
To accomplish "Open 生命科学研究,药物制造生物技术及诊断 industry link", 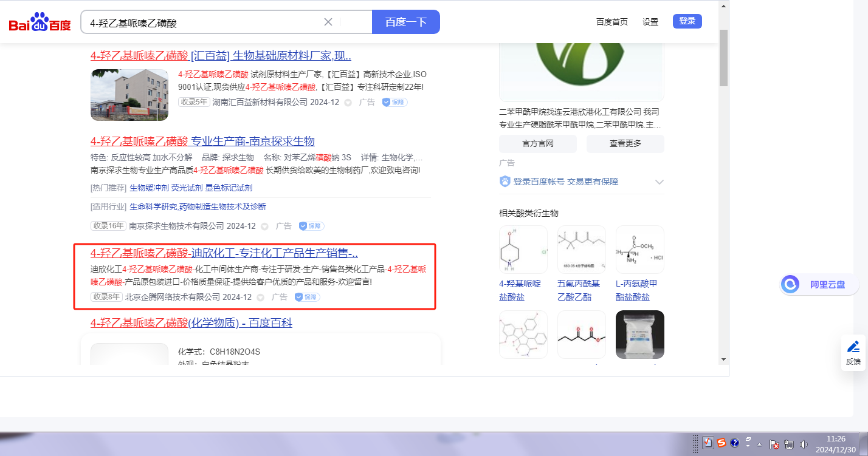I will click(198, 207).
